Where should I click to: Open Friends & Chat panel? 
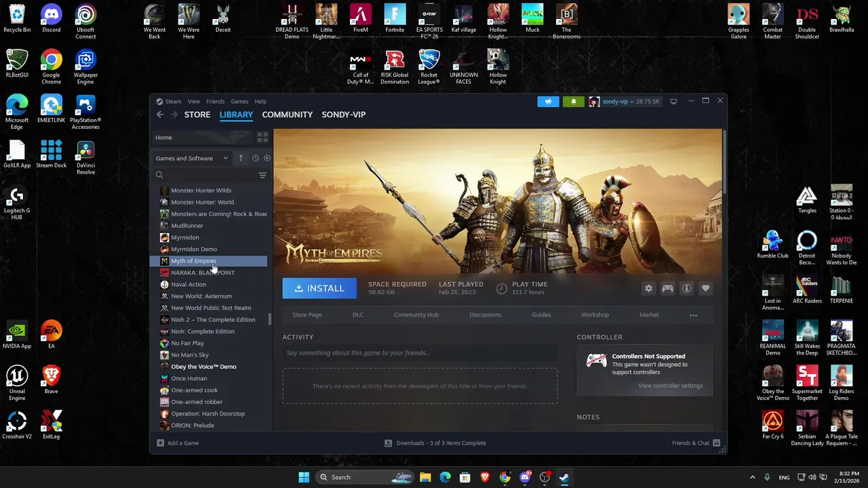[x=696, y=443]
